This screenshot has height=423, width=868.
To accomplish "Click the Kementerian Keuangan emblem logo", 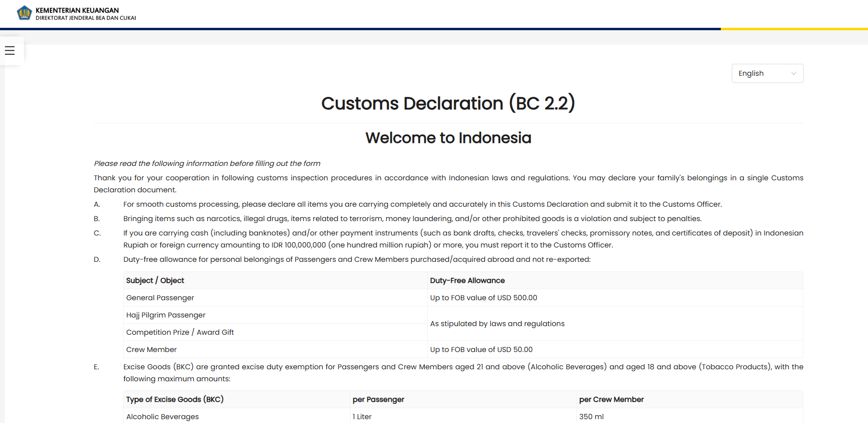I will [x=24, y=13].
